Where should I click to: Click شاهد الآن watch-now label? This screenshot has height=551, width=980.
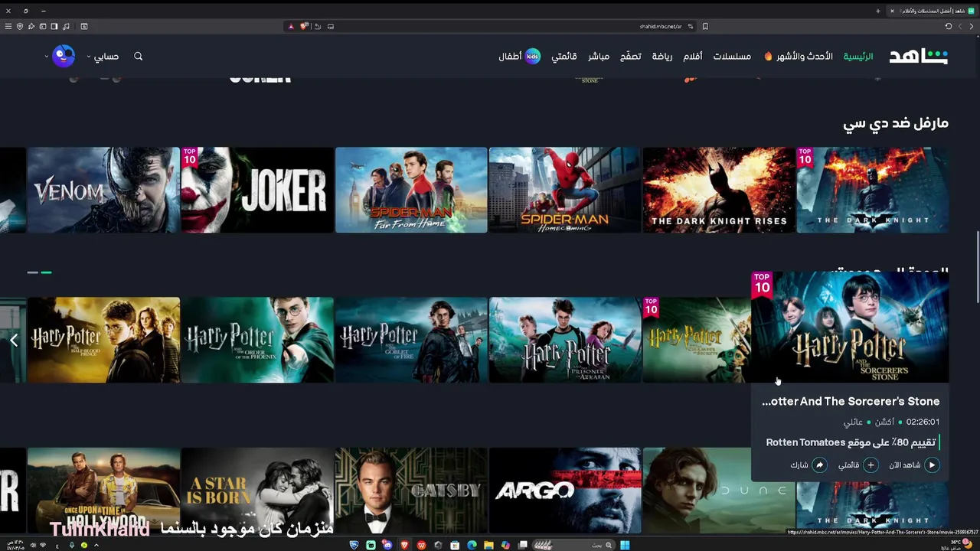coord(905,465)
